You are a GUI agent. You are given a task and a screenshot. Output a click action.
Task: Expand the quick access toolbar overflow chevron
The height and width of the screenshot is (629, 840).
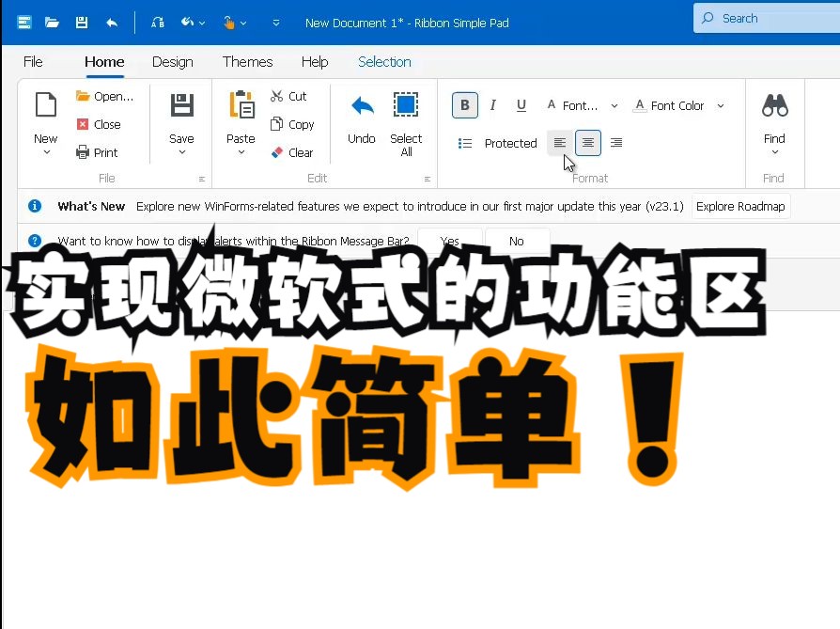(275, 22)
